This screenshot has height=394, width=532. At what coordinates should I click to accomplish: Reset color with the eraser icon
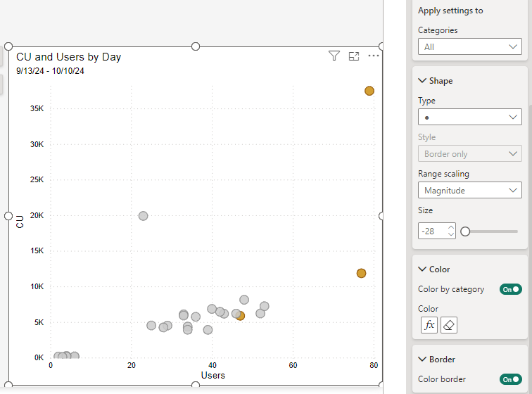(x=449, y=325)
